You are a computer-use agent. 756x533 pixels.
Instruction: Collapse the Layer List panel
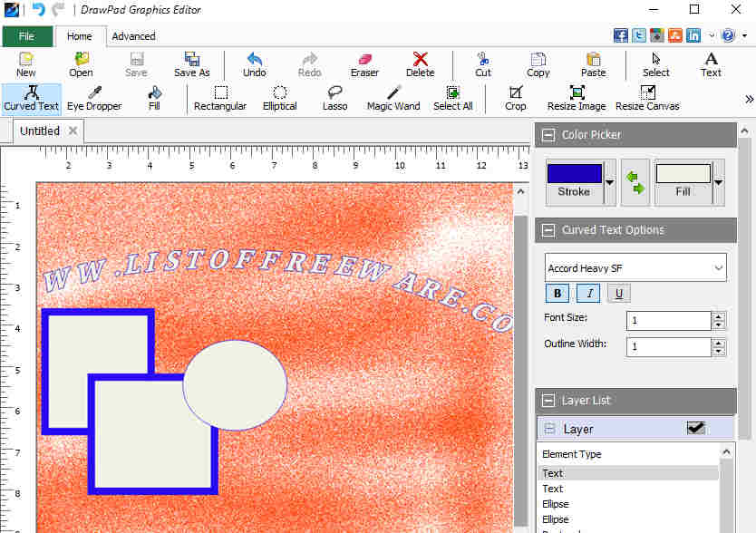[x=548, y=401]
